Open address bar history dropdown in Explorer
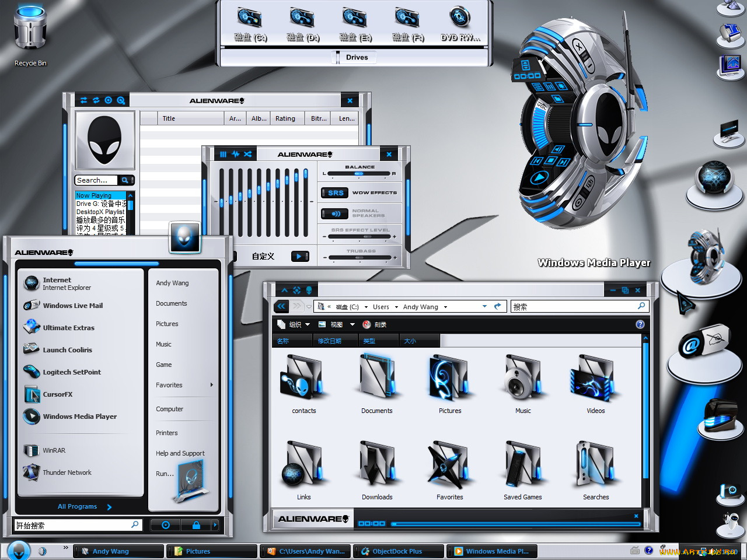This screenshot has width=747, height=560. (x=484, y=306)
